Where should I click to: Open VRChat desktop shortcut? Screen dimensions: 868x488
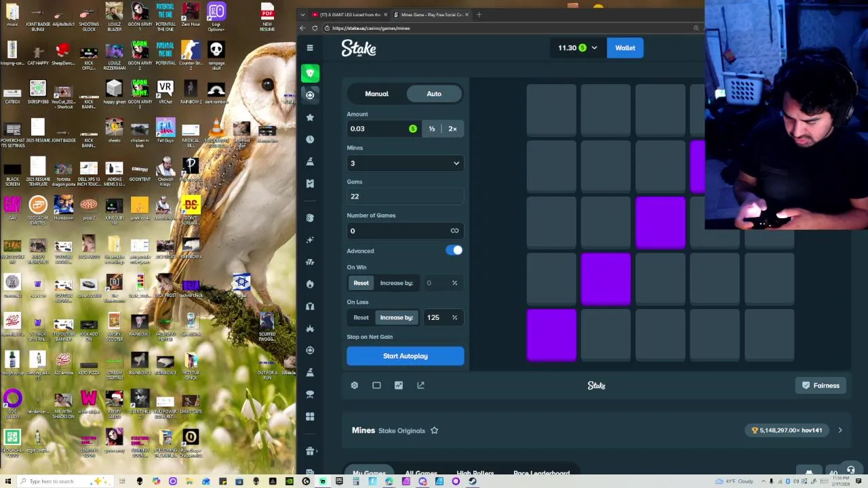pos(165,91)
